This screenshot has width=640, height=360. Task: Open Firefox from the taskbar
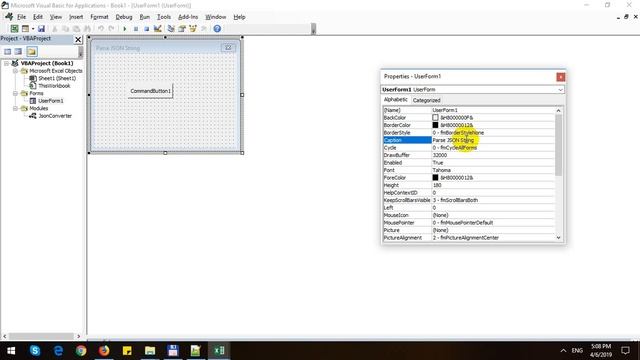pyautogui.click(x=104, y=351)
